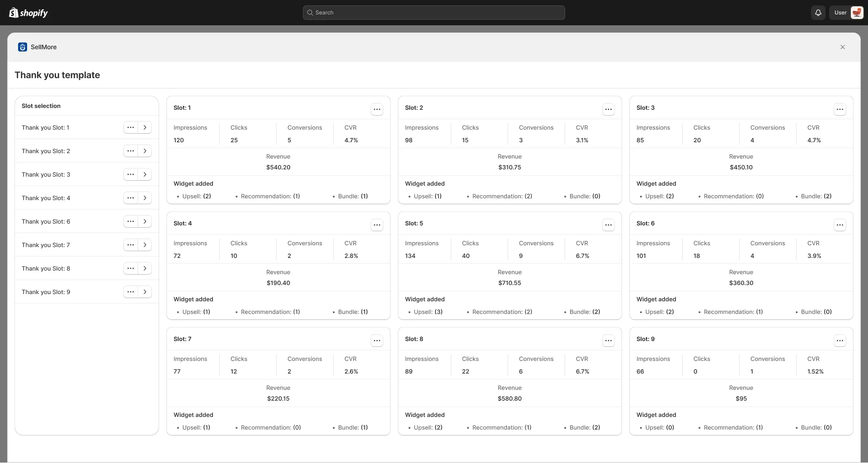Click the 40 clicks value
Viewport: 868px width, 463px height.
(x=466, y=256)
